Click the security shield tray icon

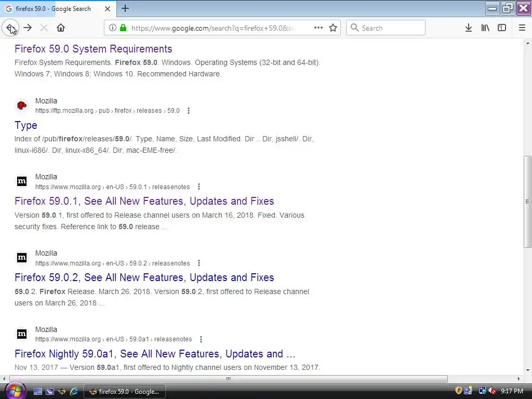458,391
